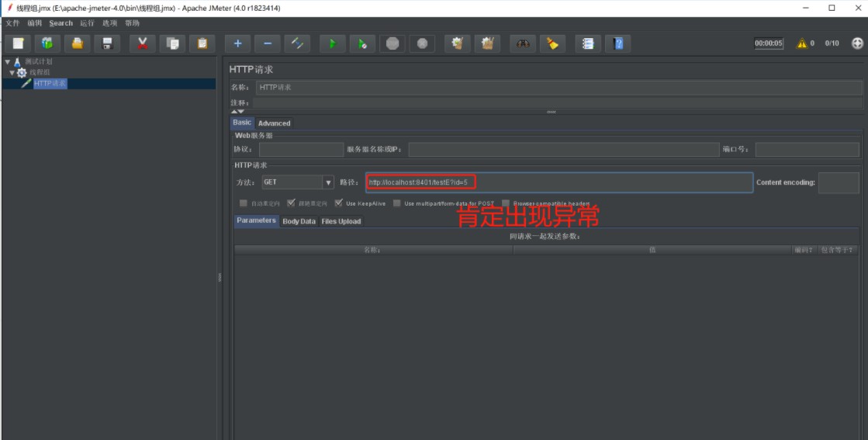Viewport: 868px width, 440px height.
Task: Click the 名称 parameters column header
Action: tap(374, 250)
